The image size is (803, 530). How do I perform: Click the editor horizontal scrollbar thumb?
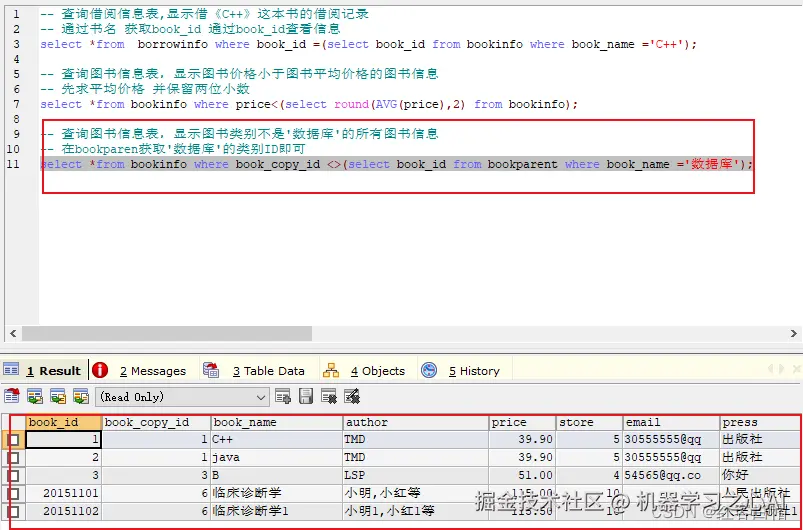167,333
